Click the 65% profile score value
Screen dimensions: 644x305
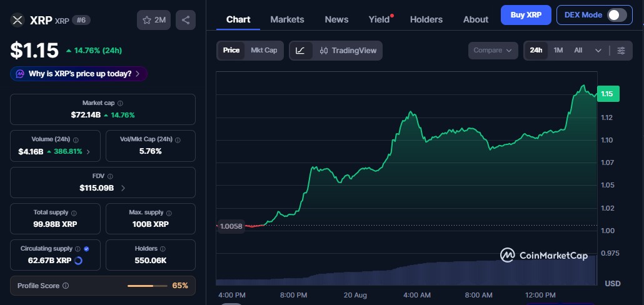(x=180, y=286)
